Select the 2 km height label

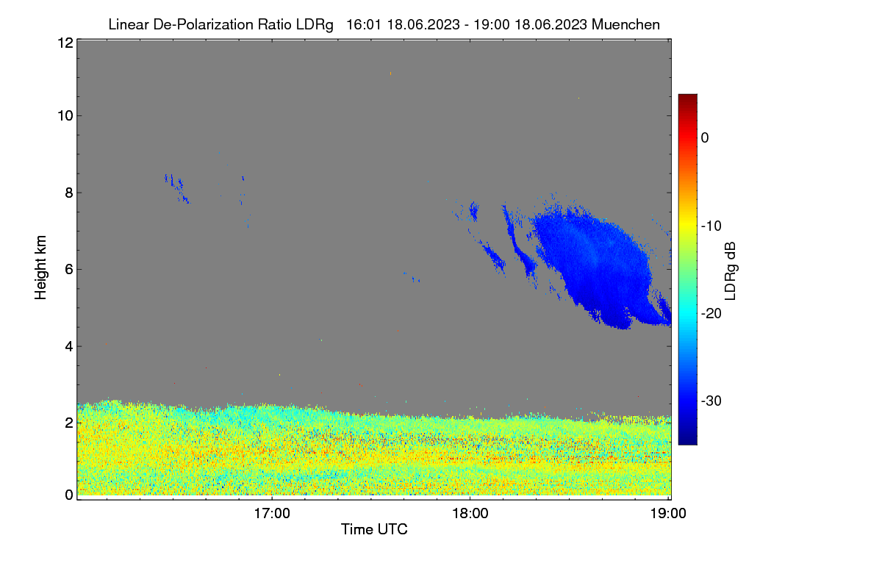click(x=69, y=423)
